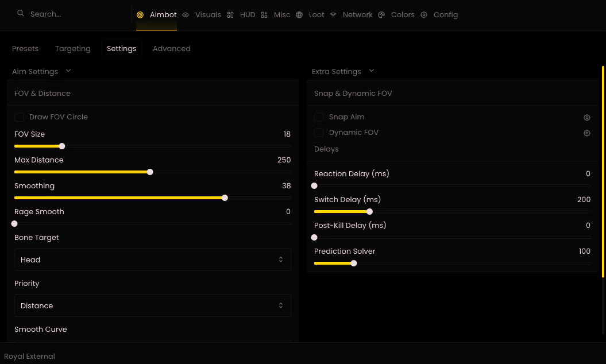Click the Prediction Solver value 100

point(584,251)
